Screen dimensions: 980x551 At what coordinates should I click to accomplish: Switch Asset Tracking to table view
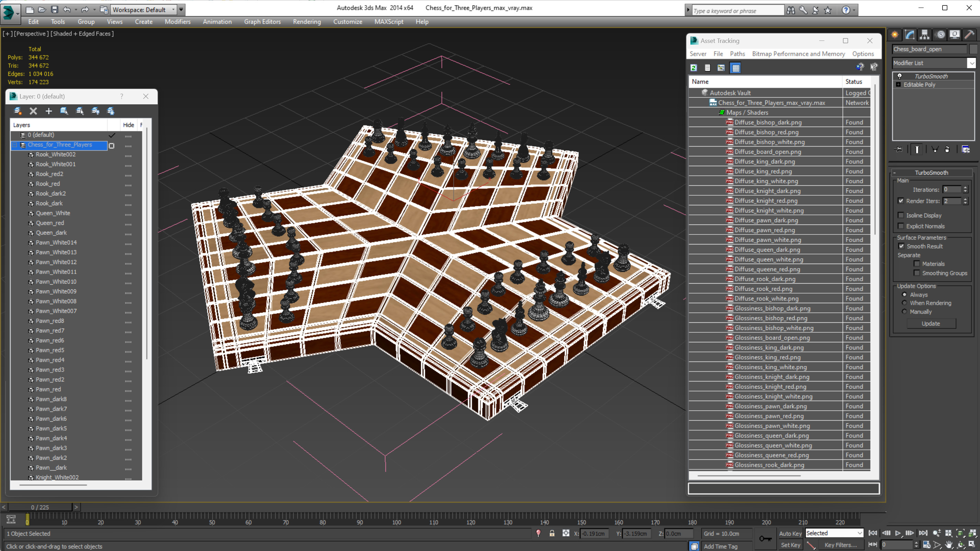tap(736, 68)
